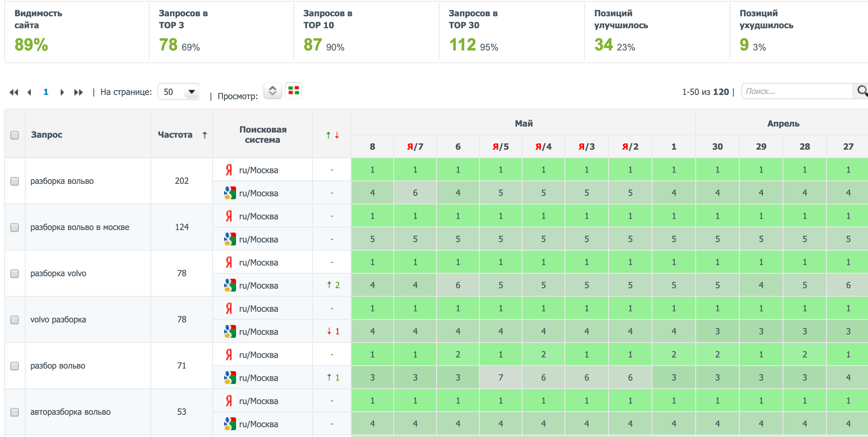Select the Я/5 date column header
The width and height of the screenshot is (868, 437).
(x=500, y=147)
